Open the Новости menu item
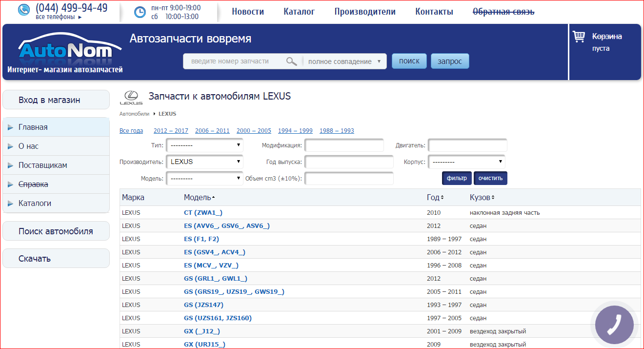Image resolution: width=644 pixels, height=349 pixels. [x=248, y=12]
